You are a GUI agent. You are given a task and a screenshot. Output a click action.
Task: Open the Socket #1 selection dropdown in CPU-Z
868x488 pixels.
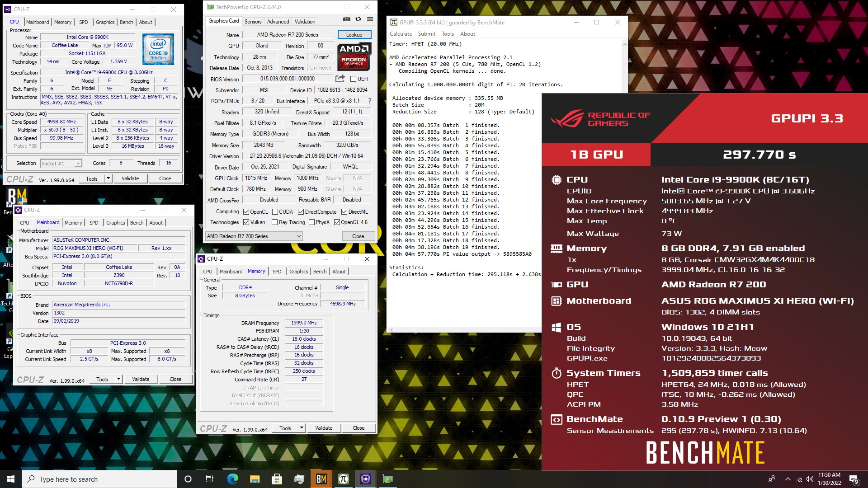(61, 163)
